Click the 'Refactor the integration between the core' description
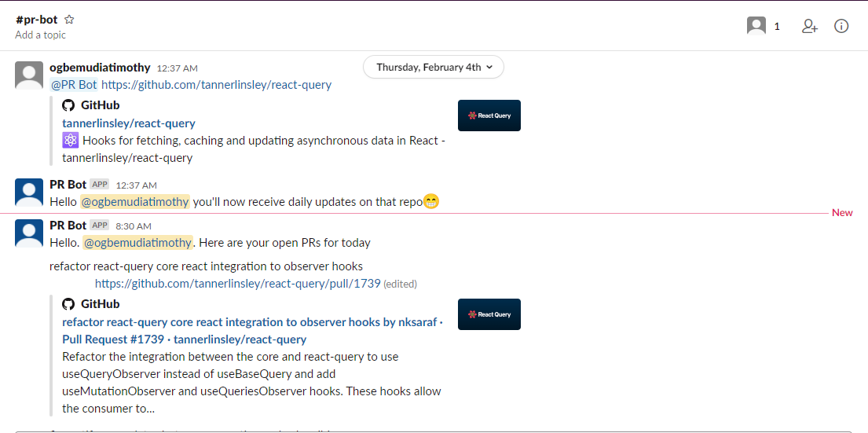Image resolution: width=868 pixels, height=433 pixels. point(252,383)
